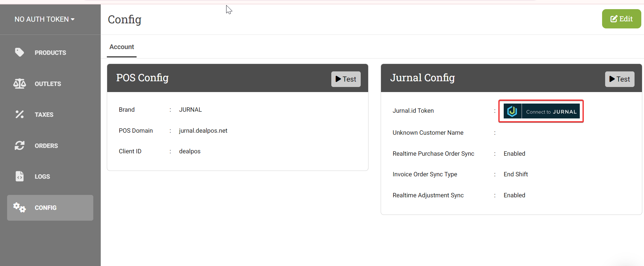Go to the OUTLETS section
The height and width of the screenshot is (266, 644).
(50, 84)
